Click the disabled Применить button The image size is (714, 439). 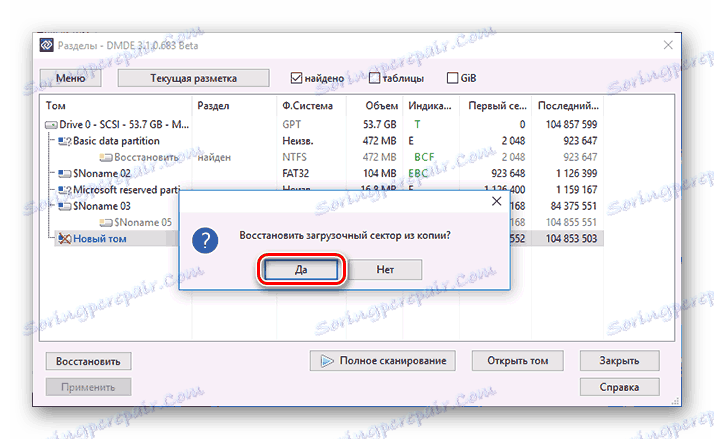pyautogui.click(x=88, y=387)
